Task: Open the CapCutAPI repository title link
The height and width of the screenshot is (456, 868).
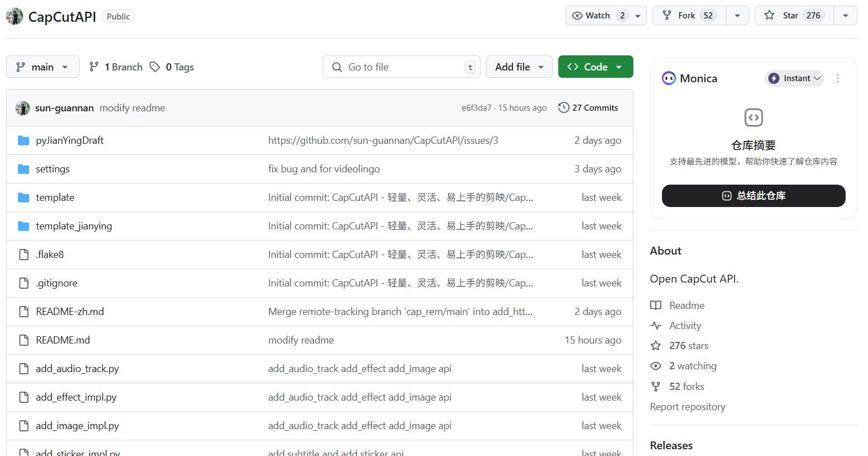Action: click(62, 17)
